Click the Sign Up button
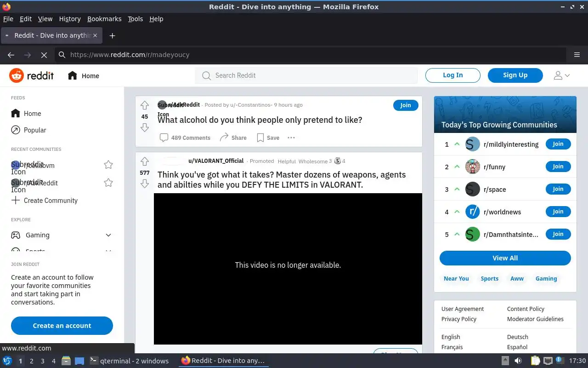 [x=515, y=75]
